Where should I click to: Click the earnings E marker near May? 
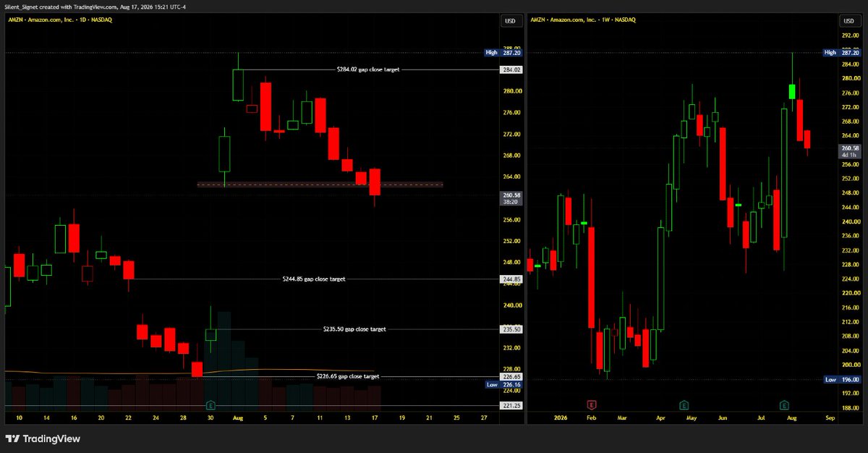point(684,405)
